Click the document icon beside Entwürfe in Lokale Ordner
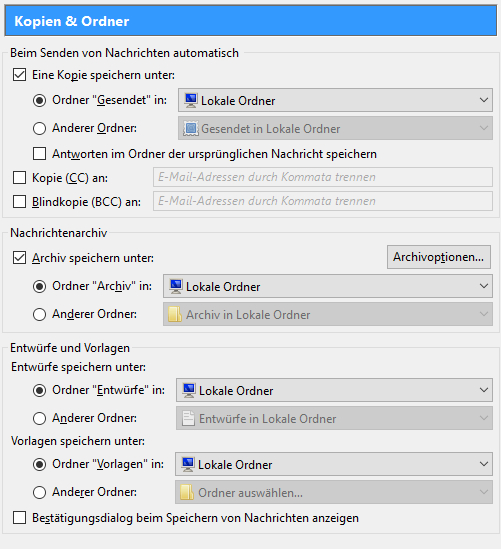The height and width of the screenshot is (549, 501). (x=188, y=418)
